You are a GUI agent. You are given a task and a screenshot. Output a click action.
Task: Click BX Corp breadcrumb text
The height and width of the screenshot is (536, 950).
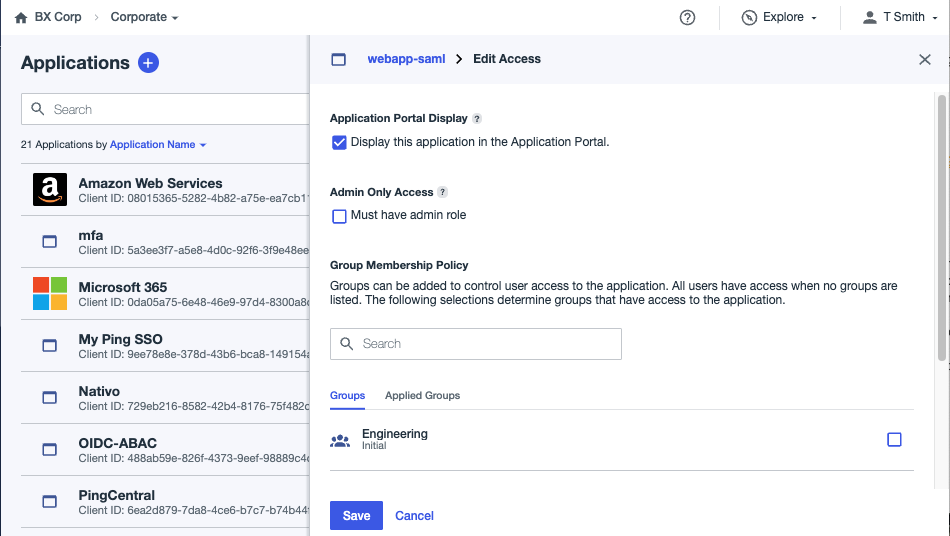58,17
